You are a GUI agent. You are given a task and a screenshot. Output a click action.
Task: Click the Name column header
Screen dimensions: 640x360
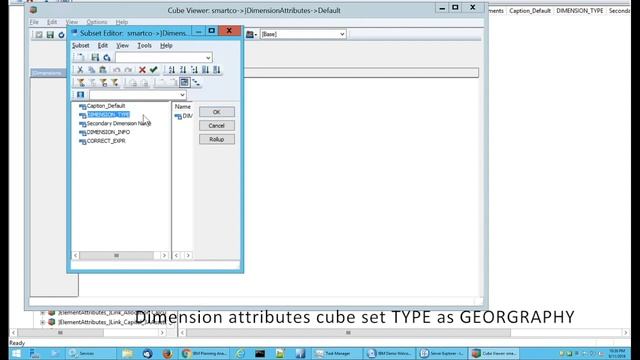182,107
